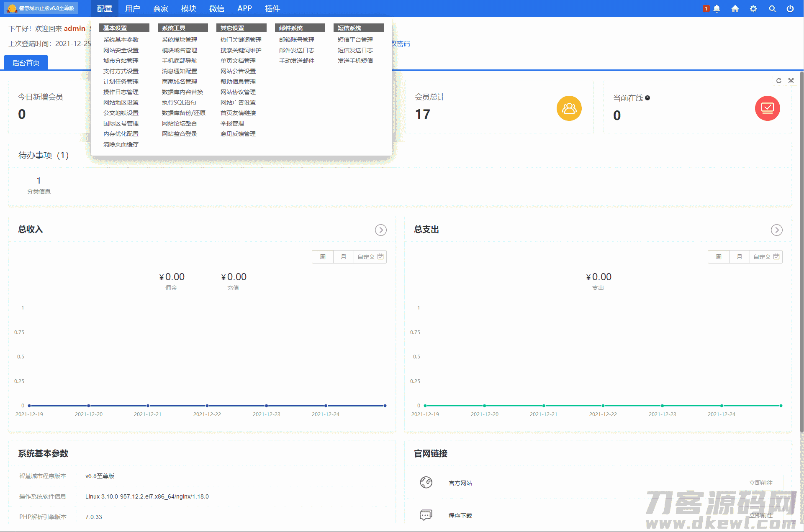Select 周 range in 总支出 chart
The image size is (804, 532).
(x=719, y=257)
